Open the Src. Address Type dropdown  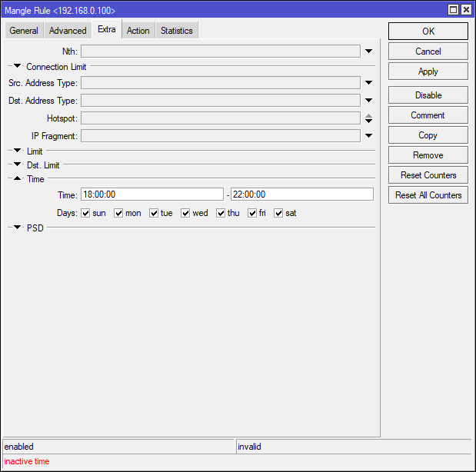coord(368,83)
